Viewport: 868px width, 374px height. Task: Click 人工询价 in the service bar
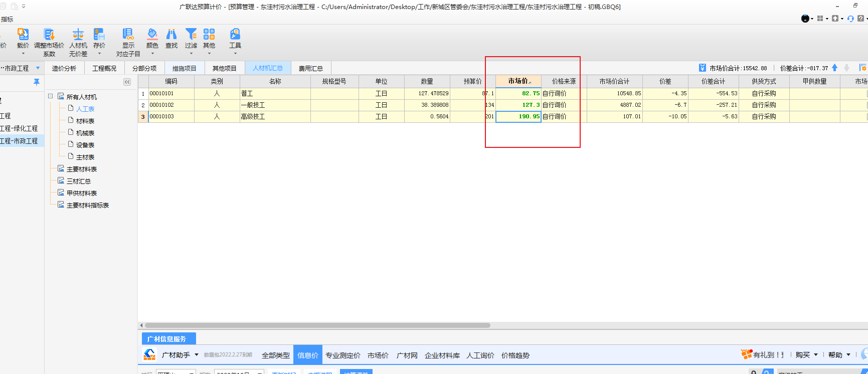480,355
